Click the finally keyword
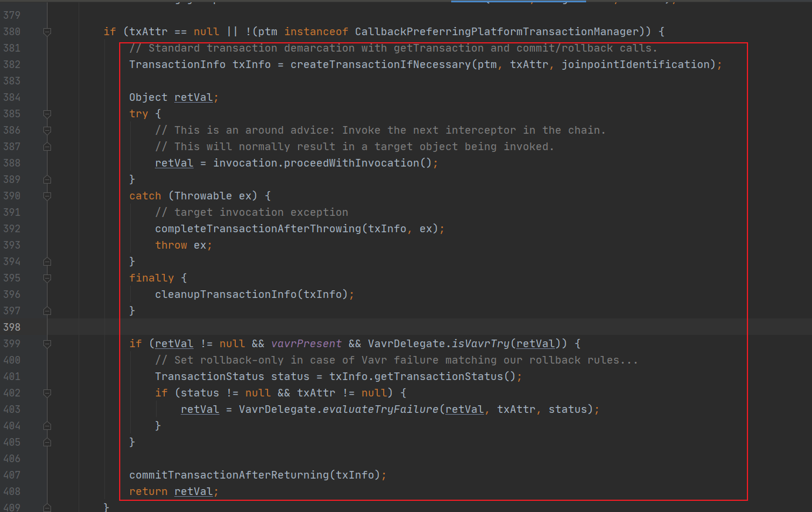 (152, 278)
